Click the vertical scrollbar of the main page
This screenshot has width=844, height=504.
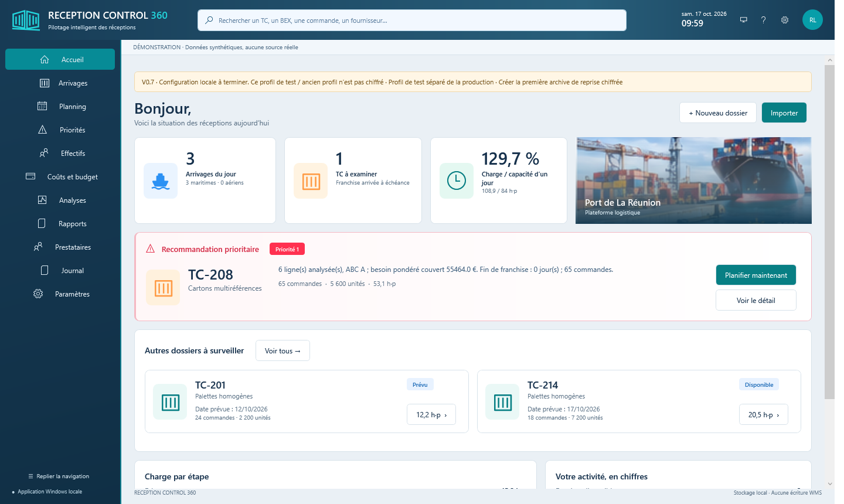coord(829,232)
